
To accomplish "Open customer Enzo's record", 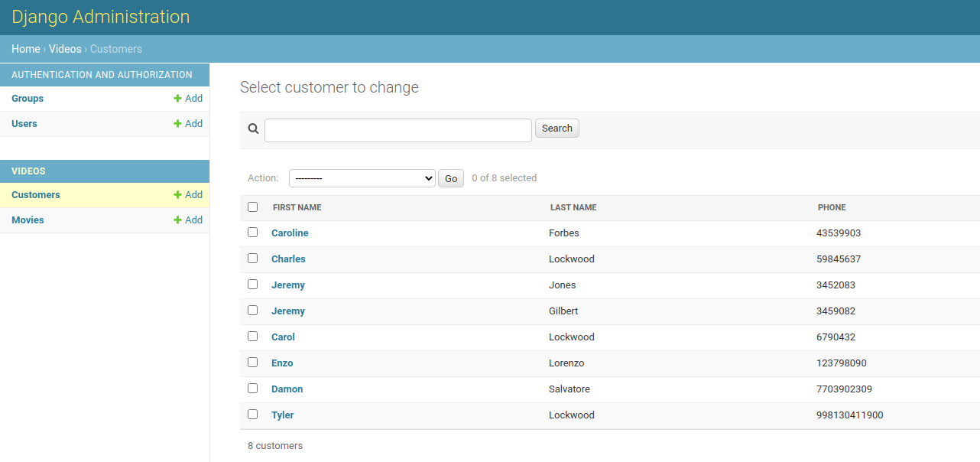I will (x=282, y=363).
